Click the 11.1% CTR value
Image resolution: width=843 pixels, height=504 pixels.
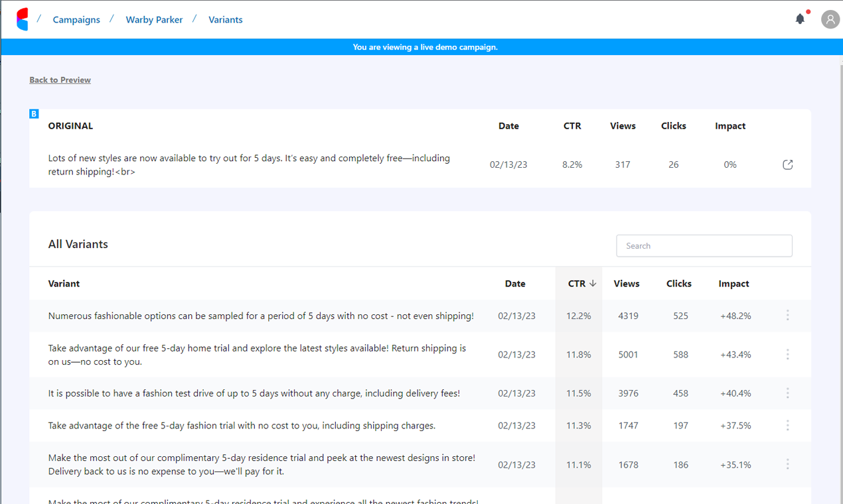578,464
